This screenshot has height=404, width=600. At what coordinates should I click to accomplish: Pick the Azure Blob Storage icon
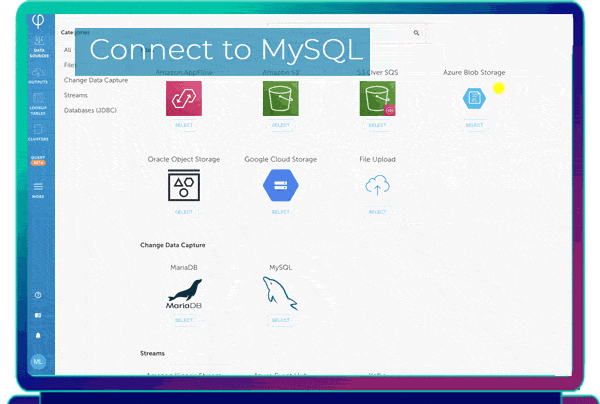[473, 98]
